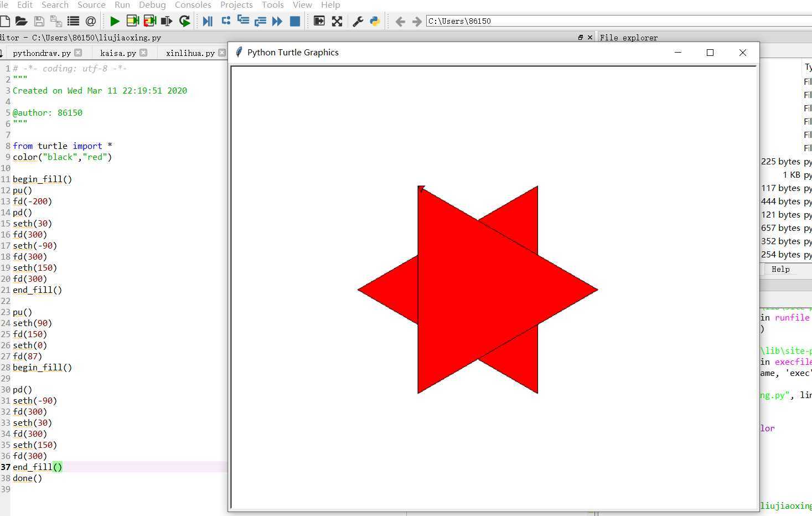Open the Source menu
The height and width of the screenshot is (516, 812).
tap(91, 5)
